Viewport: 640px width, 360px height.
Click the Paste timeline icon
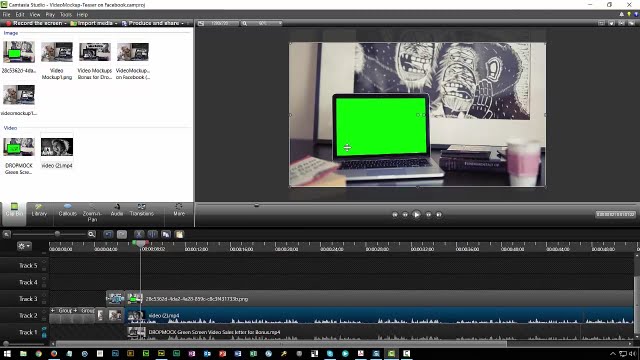[x=179, y=234]
